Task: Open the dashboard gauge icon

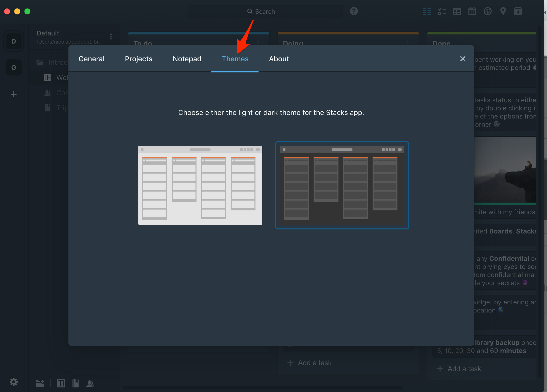Action: coord(487,11)
